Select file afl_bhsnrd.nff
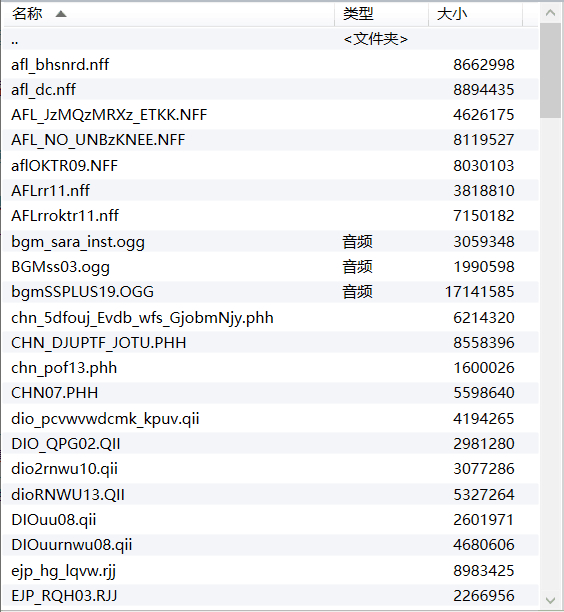The image size is (564, 612). pyautogui.click(x=271, y=64)
